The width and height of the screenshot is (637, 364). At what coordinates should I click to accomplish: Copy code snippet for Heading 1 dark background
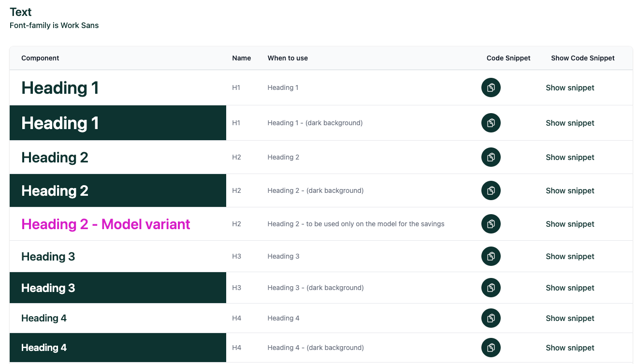point(491,123)
